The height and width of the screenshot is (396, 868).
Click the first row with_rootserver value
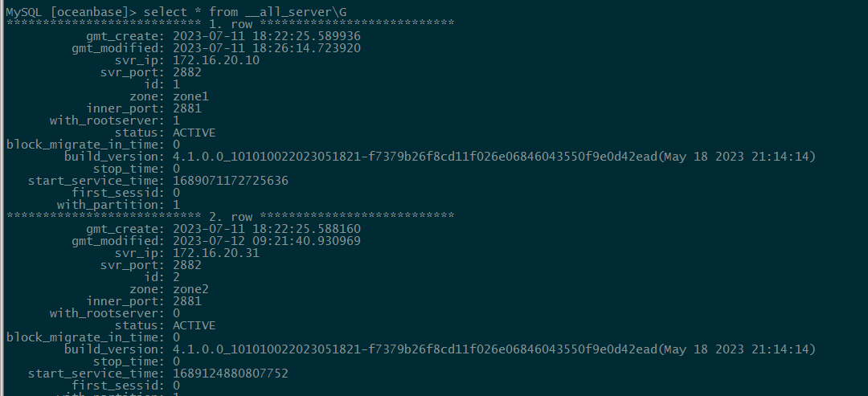click(x=176, y=120)
